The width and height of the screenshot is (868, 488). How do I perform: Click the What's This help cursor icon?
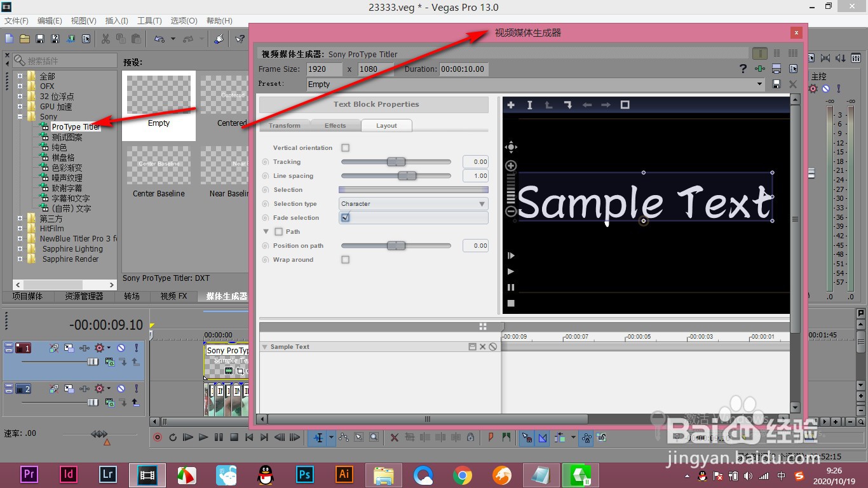click(240, 39)
